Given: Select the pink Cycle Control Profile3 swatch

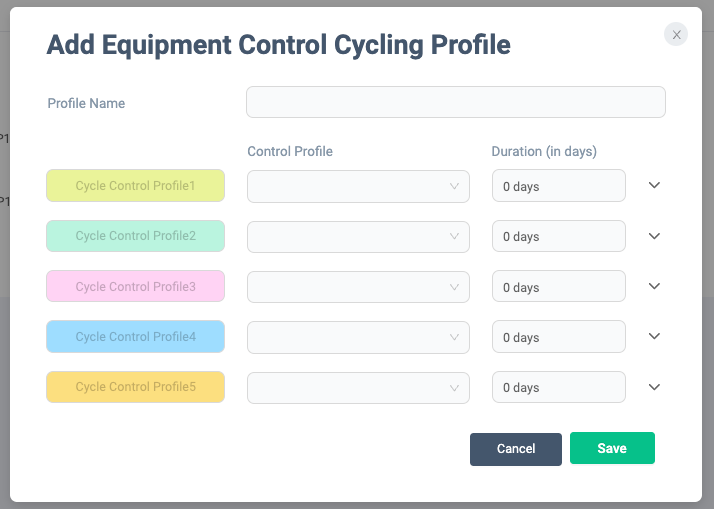Looking at the screenshot, I should [136, 286].
